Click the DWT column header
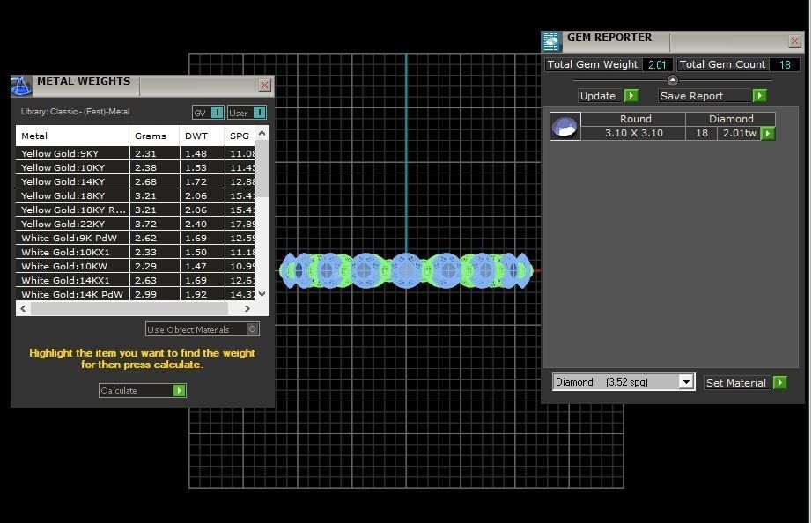812x523 pixels. (x=202, y=136)
